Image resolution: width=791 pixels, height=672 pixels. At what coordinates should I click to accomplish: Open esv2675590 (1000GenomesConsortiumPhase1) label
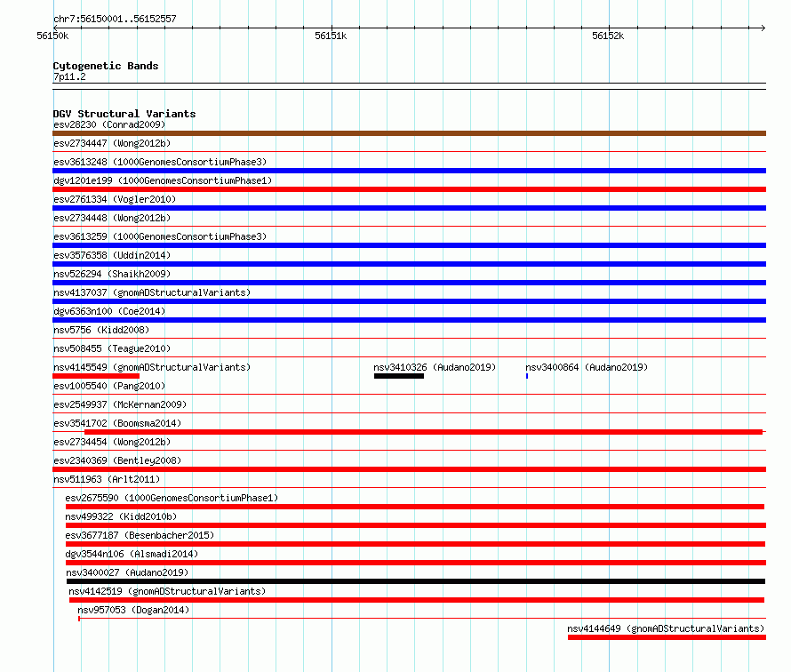click(172, 498)
